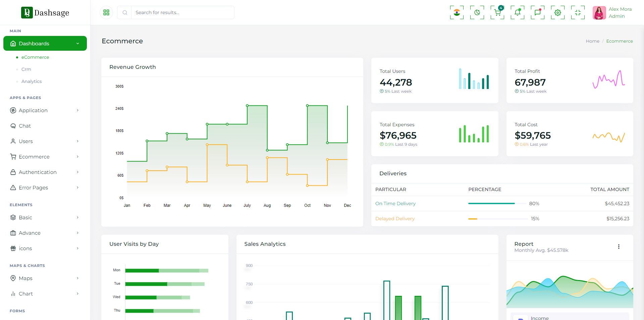The width and height of the screenshot is (644, 320).
Task: Open Report card three-dot menu
Action: (619, 246)
